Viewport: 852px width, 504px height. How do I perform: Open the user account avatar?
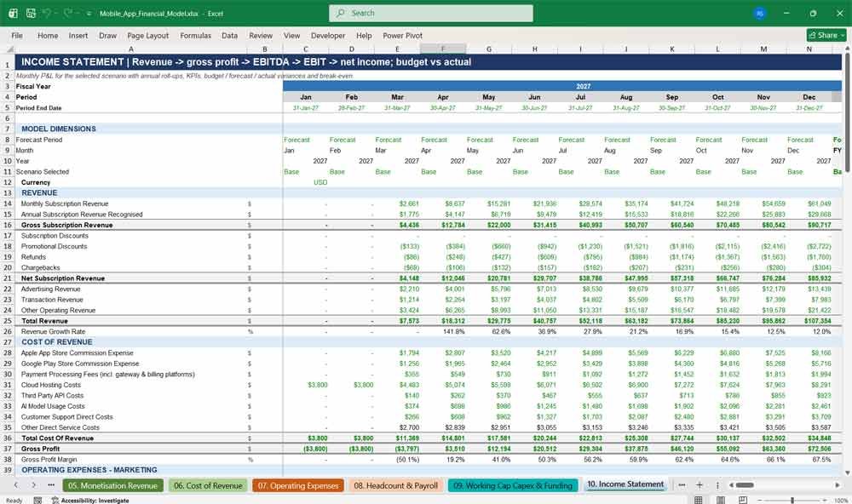(760, 13)
